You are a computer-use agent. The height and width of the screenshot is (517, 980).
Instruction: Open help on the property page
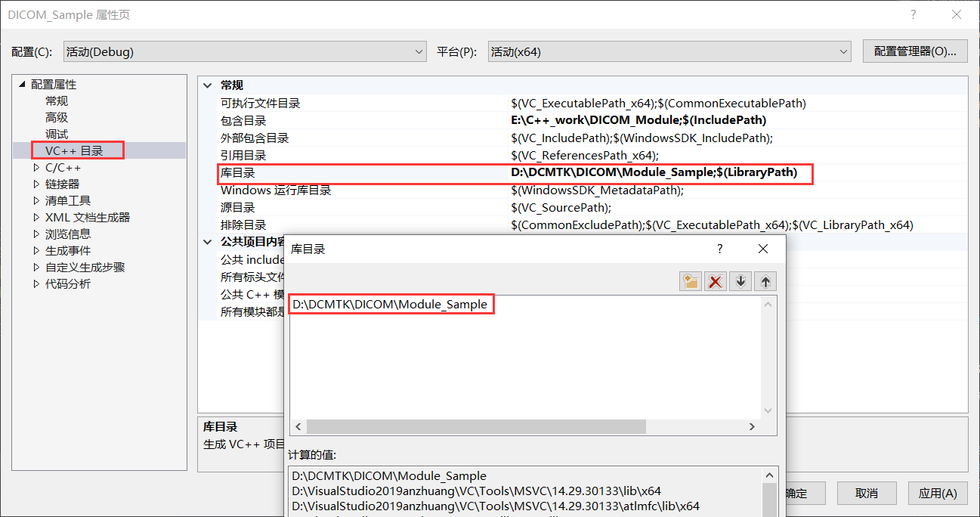pos(912,14)
